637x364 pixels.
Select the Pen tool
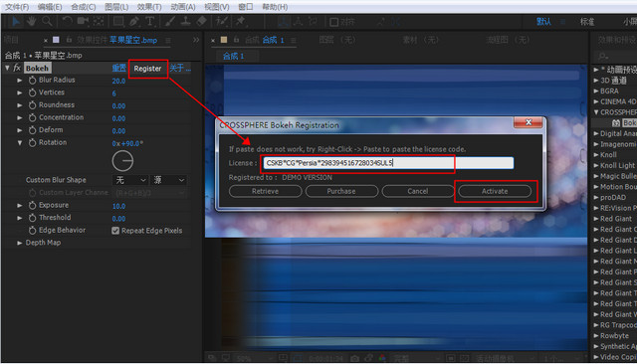pos(134,22)
